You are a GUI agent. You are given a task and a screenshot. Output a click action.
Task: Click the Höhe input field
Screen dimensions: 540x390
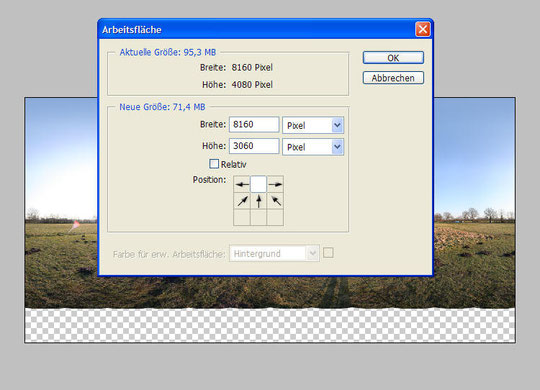(254, 146)
